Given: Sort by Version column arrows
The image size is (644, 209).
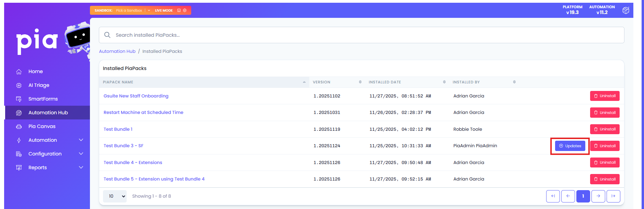Looking at the screenshot, I should pyautogui.click(x=360, y=82).
